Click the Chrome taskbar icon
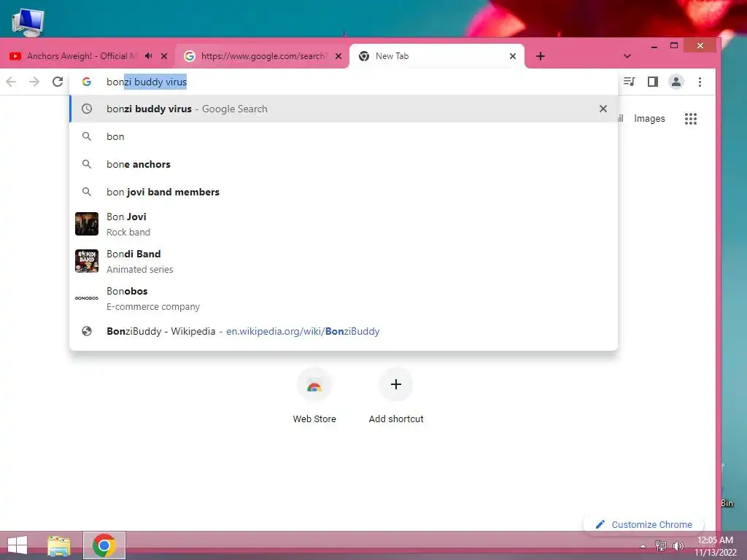The height and width of the screenshot is (560, 747). [104, 545]
